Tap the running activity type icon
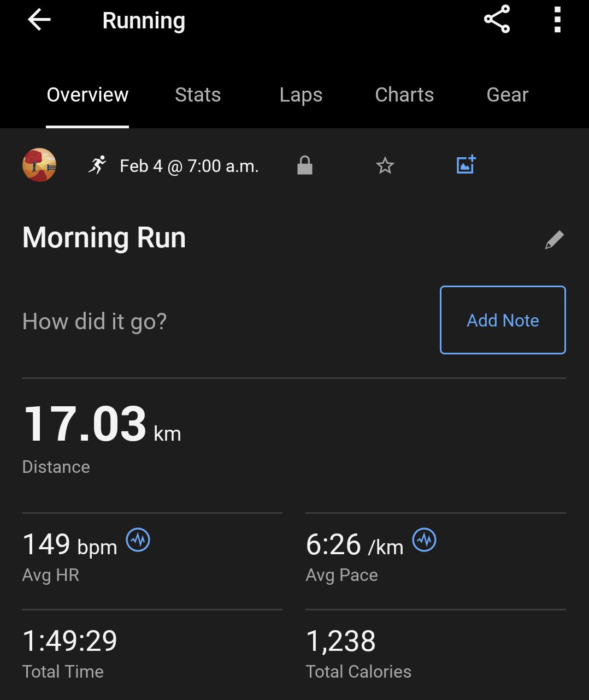This screenshot has height=700, width=589. point(97,165)
